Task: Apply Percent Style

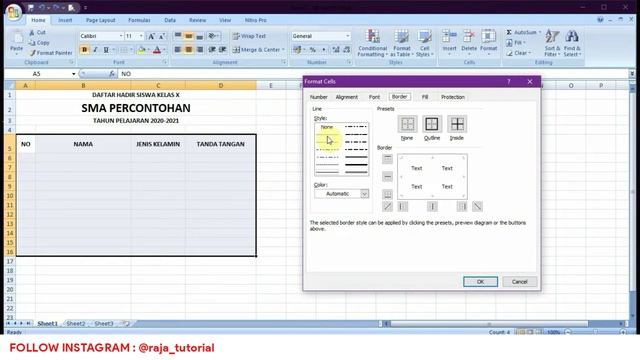Action: tap(313, 50)
